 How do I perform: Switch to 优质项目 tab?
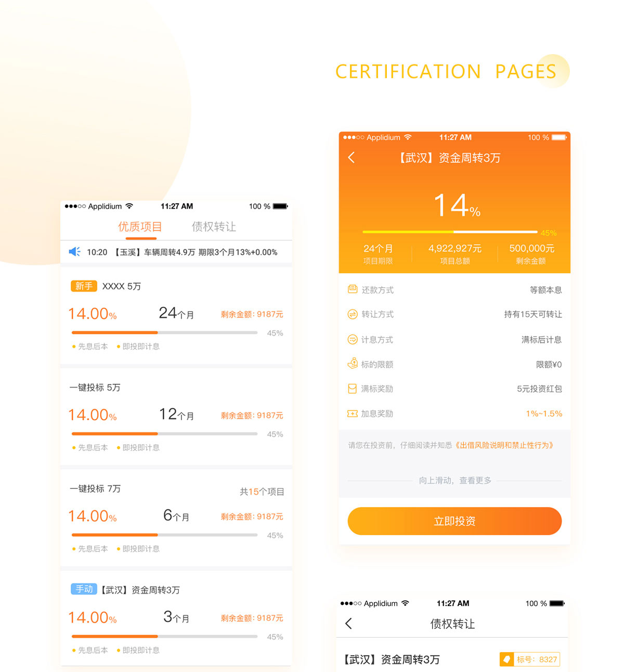[x=140, y=227]
